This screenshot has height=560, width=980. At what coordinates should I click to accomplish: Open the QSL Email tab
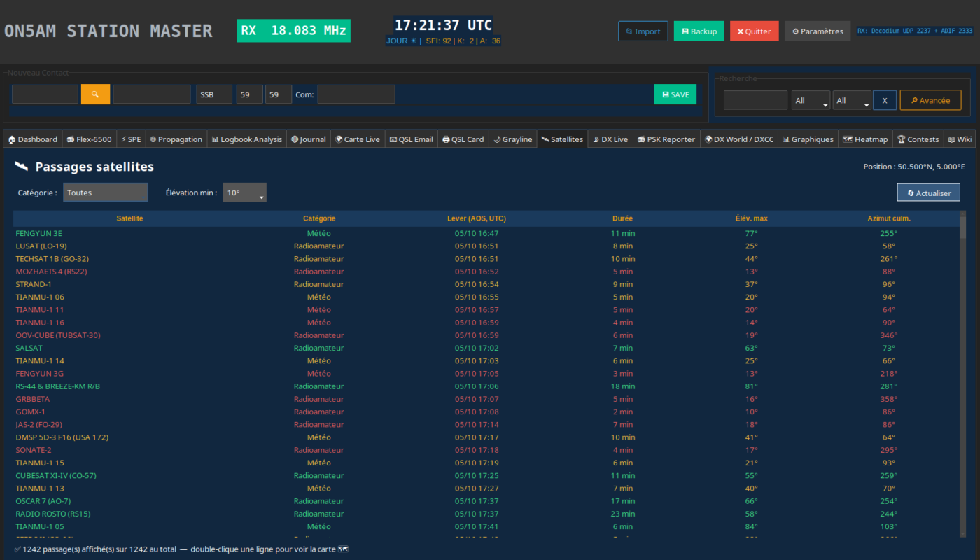pos(412,139)
